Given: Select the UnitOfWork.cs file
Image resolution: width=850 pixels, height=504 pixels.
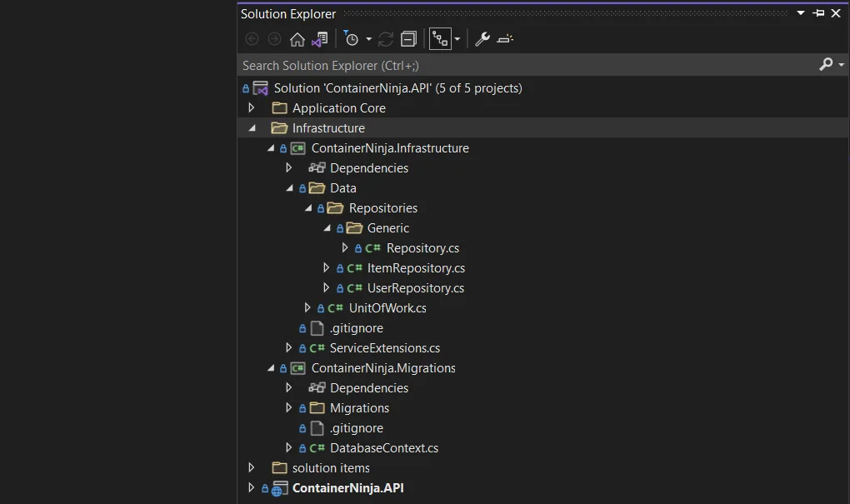Looking at the screenshot, I should pyautogui.click(x=387, y=308).
